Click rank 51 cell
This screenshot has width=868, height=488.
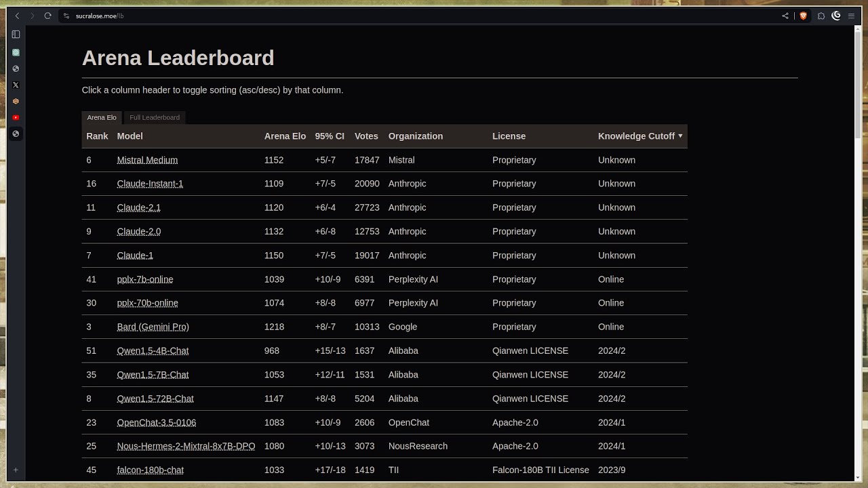coord(92,350)
